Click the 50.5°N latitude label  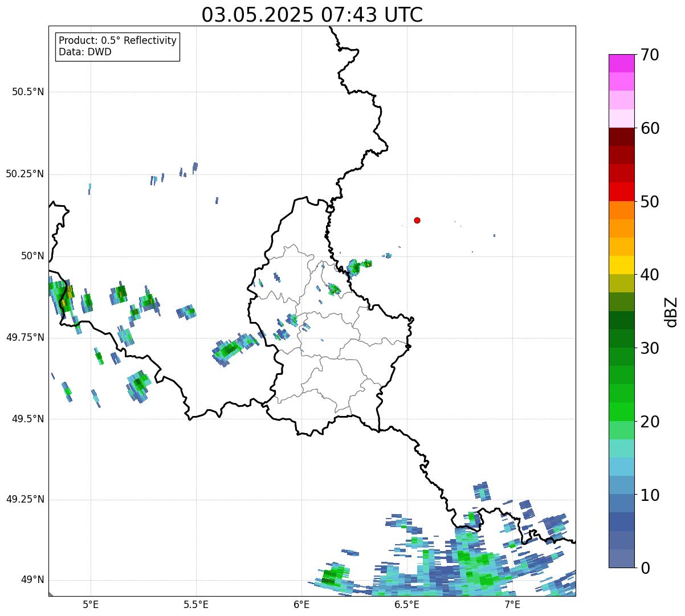click(28, 92)
